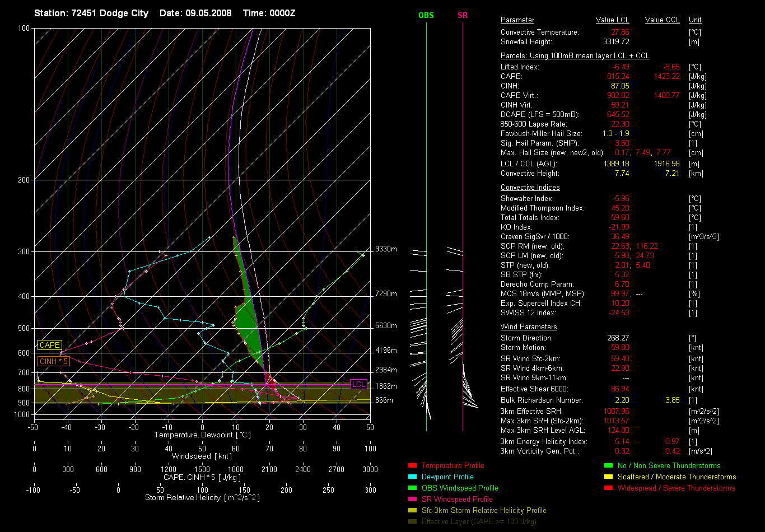Select the red Widespread / Severe Thunderstorms swatch
Image resolution: width=765 pixels, height=532 pixels.
click(x=608, y=488)
